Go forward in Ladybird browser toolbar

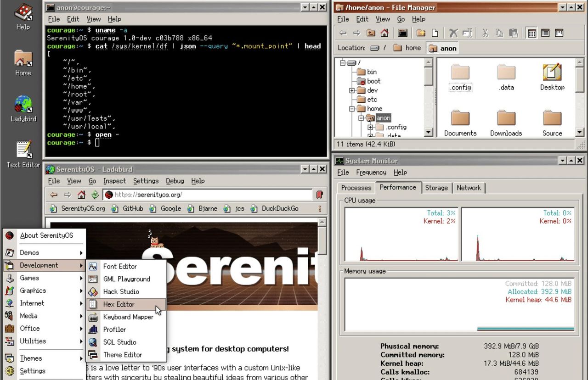68,195
